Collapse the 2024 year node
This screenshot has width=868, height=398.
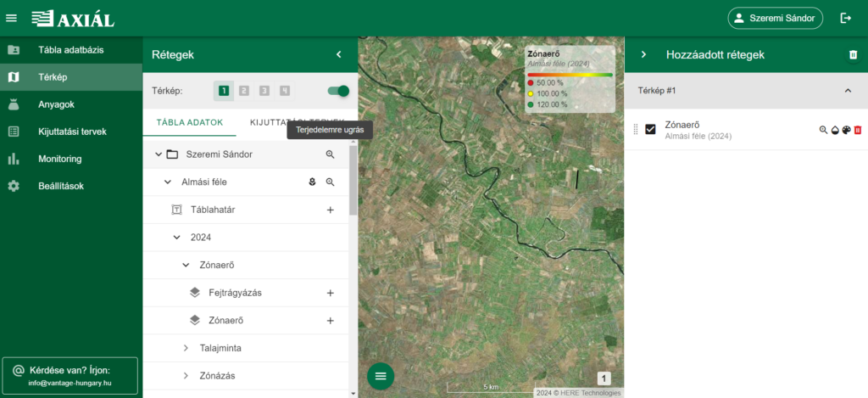tap(177, 238)
